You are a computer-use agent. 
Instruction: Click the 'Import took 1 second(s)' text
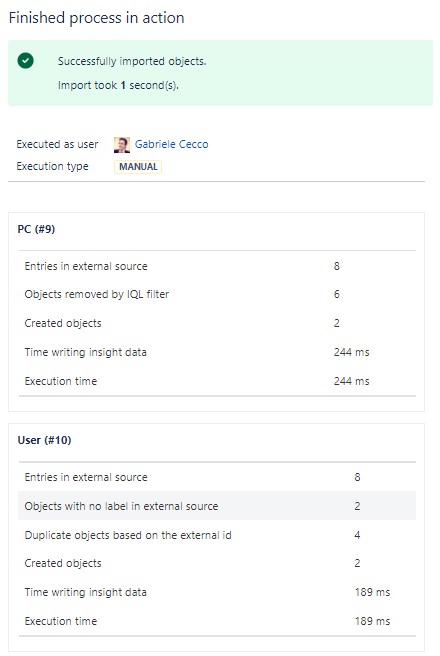pyautogui.click(x=118, y=85)
